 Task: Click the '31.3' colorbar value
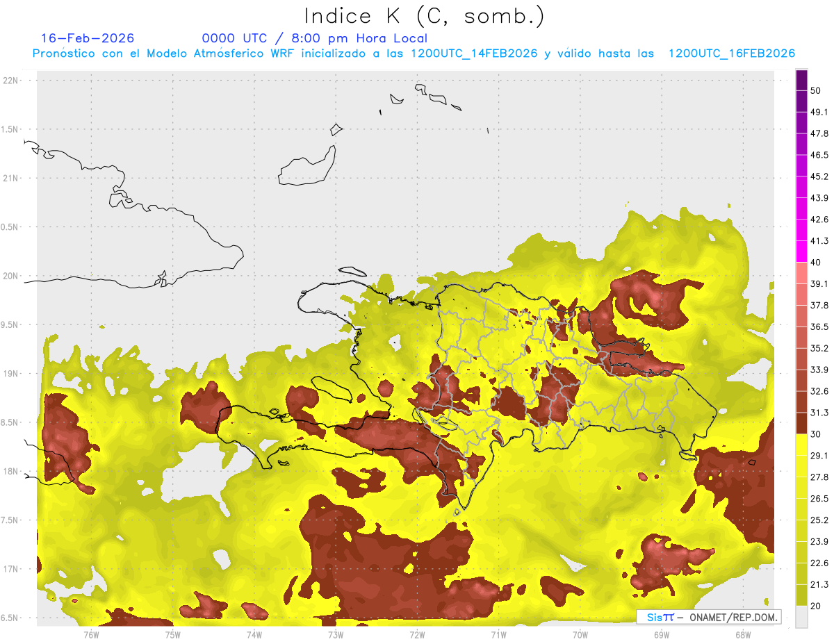pos(819,413)
